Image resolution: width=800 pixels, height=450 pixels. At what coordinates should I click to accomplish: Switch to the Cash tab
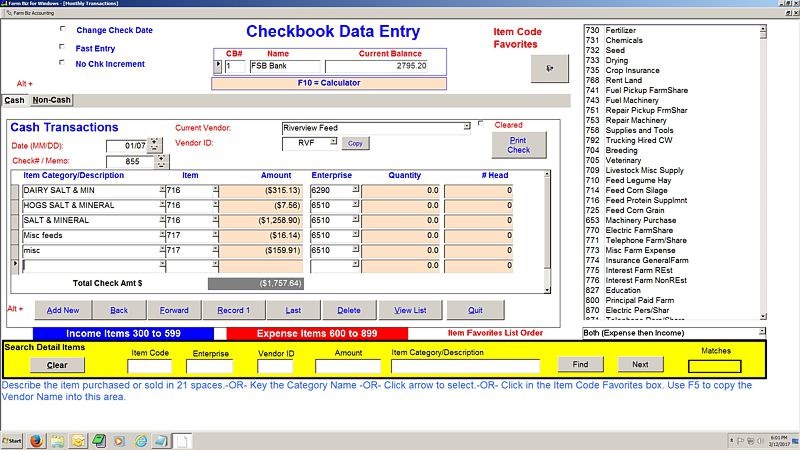tap(14, 101)
